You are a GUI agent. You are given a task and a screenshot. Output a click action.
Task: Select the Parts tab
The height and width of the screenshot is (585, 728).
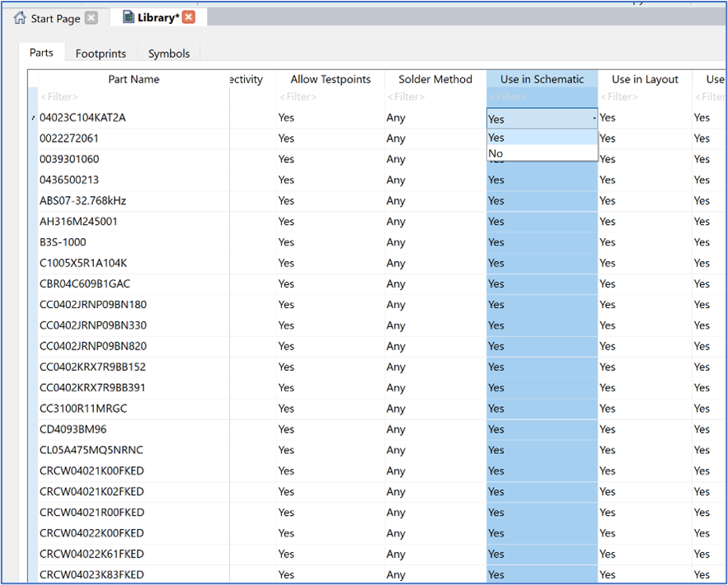41,53
